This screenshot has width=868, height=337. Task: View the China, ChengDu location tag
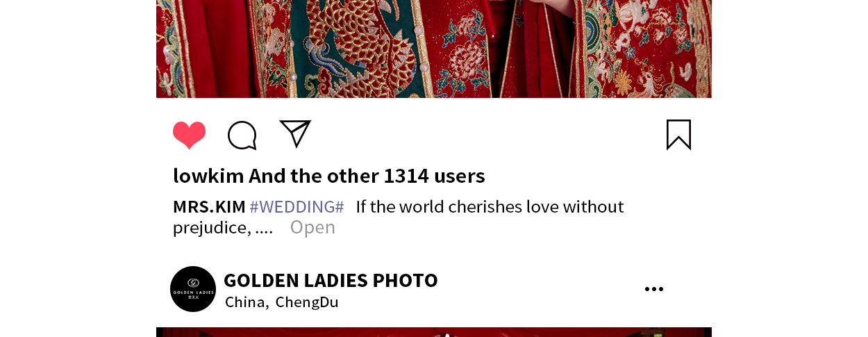point(282,302)
